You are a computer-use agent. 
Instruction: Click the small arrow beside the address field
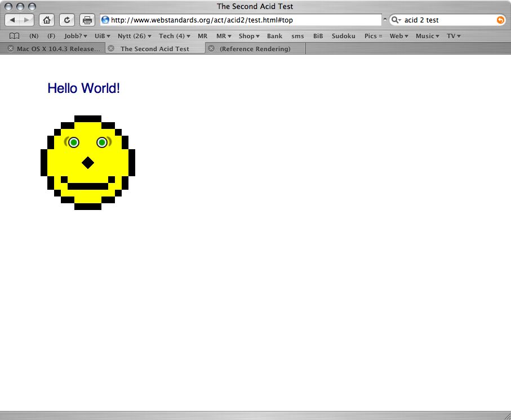(385, 20)
